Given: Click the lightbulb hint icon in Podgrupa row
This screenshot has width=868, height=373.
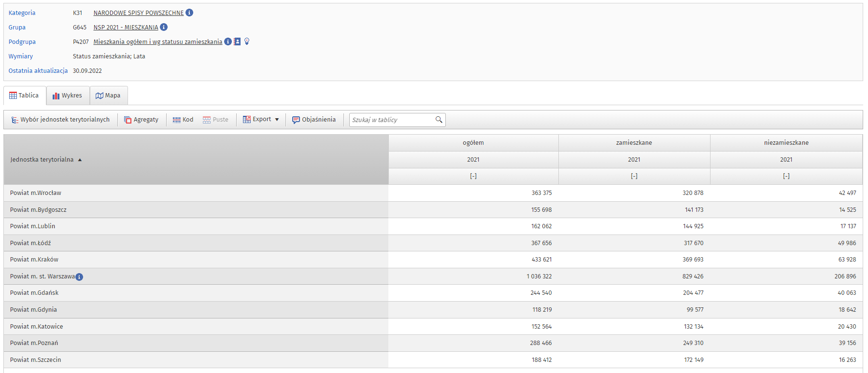Looking at the screenshot, I should [x=247, y=41].
